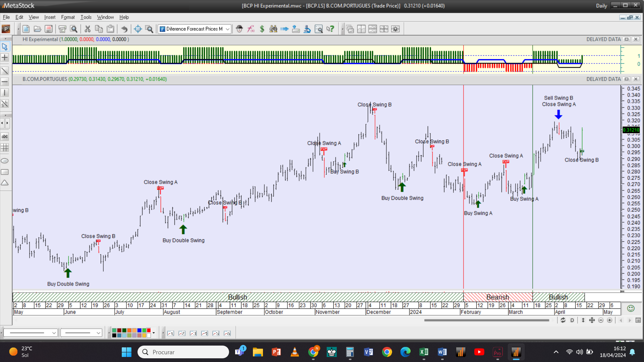Pick the red color swatch

click(149, 330)
